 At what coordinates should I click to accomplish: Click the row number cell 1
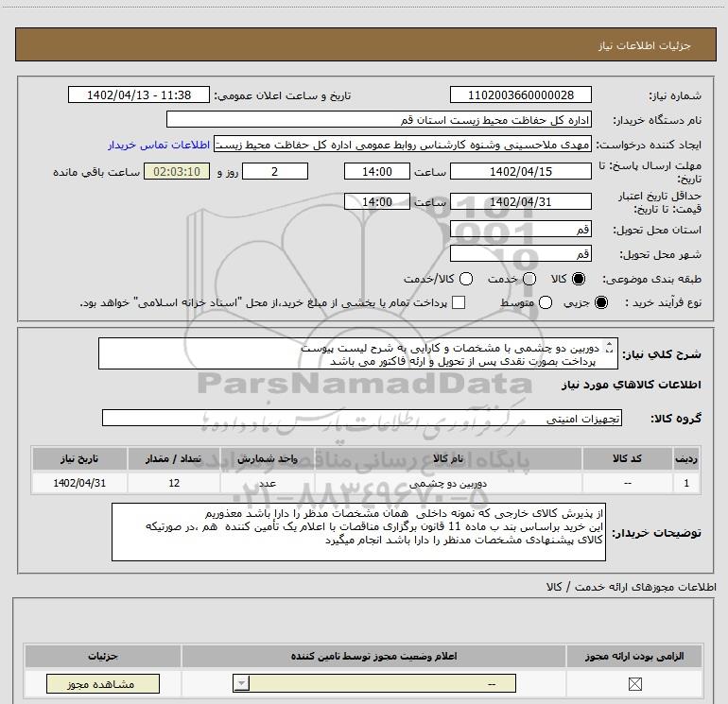point(686,483)
